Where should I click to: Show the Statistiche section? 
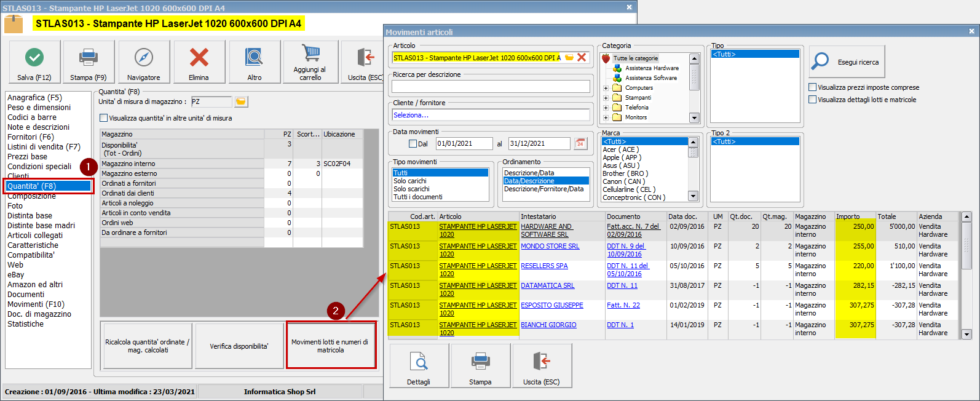(25, 324)
